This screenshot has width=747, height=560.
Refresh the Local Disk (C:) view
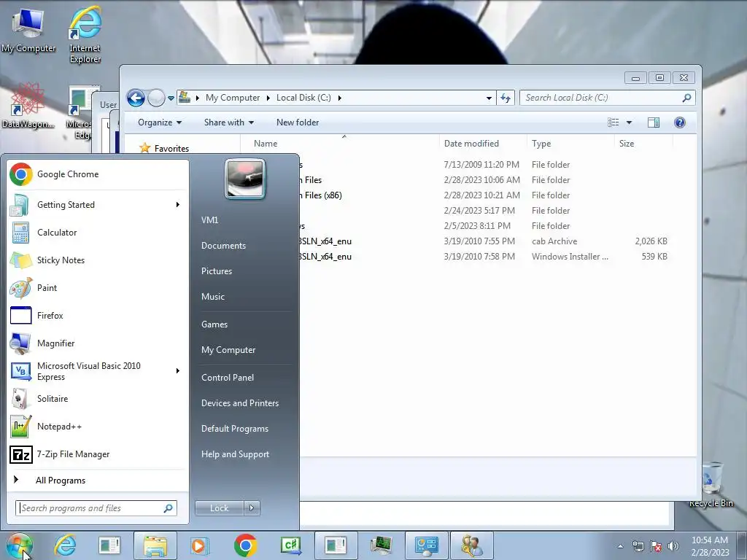pyautogui.click(x=506, y=98)
